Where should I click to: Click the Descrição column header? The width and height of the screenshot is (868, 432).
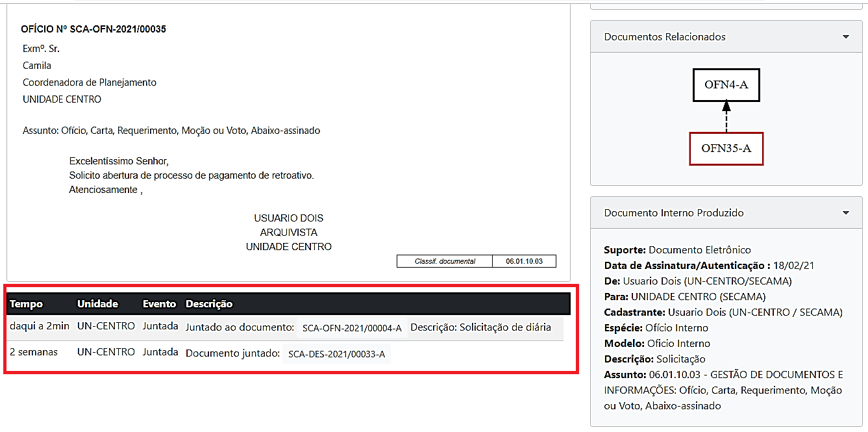209,304
